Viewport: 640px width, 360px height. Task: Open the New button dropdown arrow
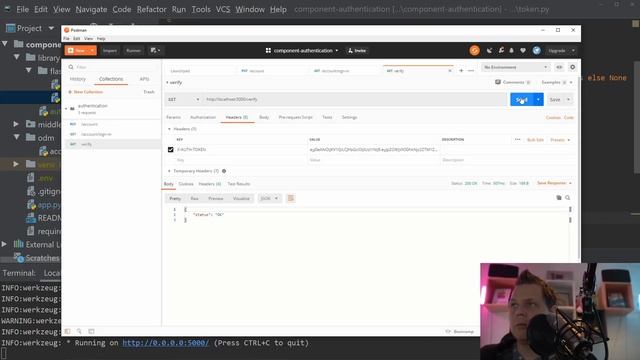(92, 51)
